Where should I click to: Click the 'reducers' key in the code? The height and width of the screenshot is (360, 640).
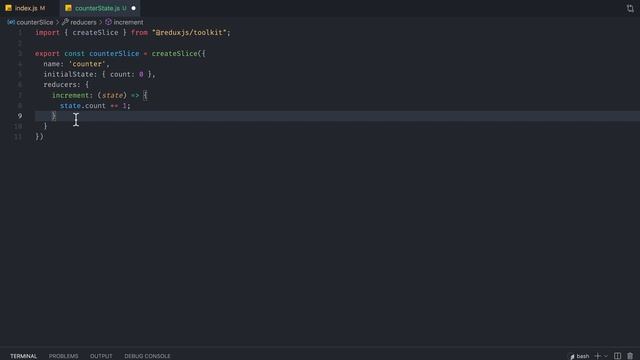click(x=60, y=84)
